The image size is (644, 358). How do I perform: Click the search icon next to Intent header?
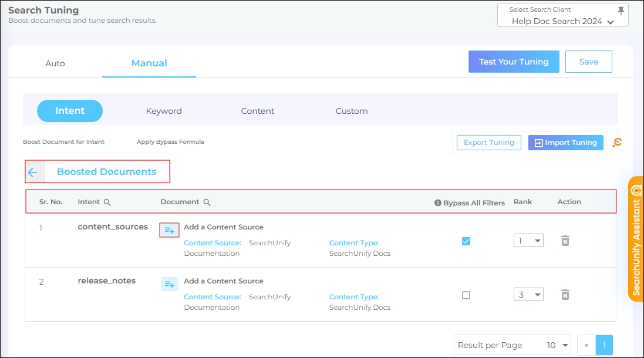(x=107, y=202)
